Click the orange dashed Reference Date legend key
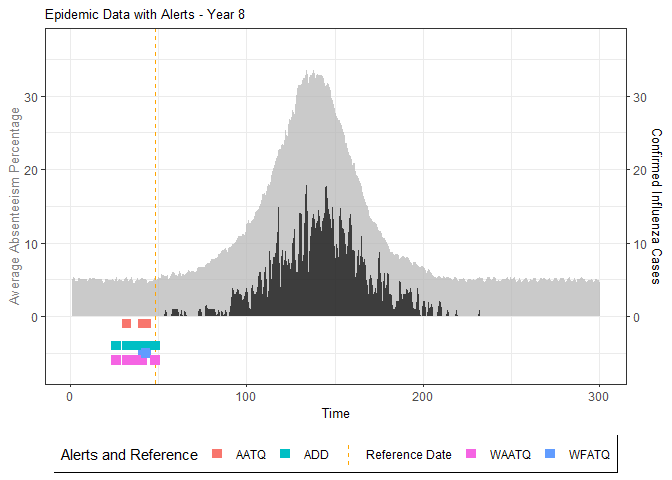The height and width of the screenshot is (480, 672). pos(348,455)
